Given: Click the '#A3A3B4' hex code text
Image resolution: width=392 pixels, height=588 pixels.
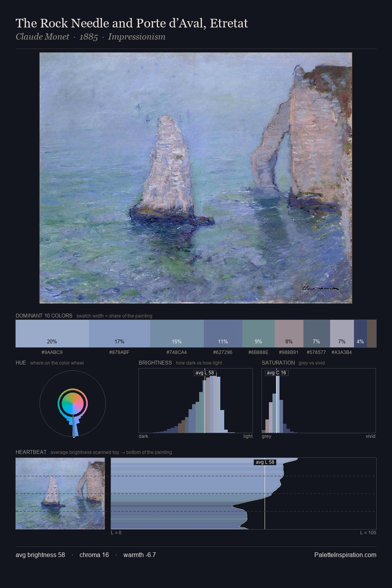Looking at the screenshot, I should pyautogui.click(x=342, y=352).
